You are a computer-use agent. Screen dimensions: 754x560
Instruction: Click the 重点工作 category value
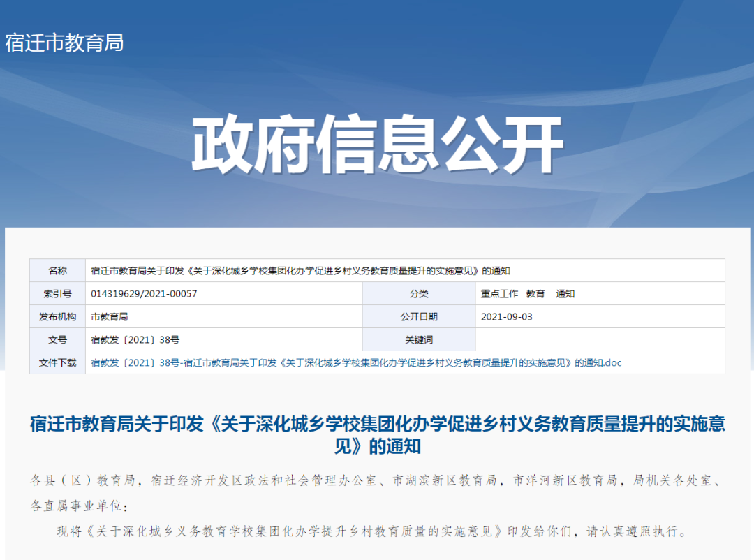pyautogui.click(x=499, y=293)
